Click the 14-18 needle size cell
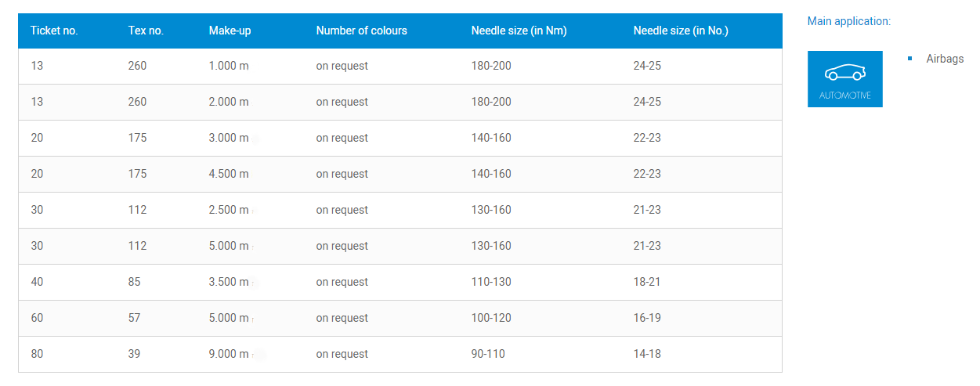The width and height of the screenshot is (980, 386). point(647,354)
